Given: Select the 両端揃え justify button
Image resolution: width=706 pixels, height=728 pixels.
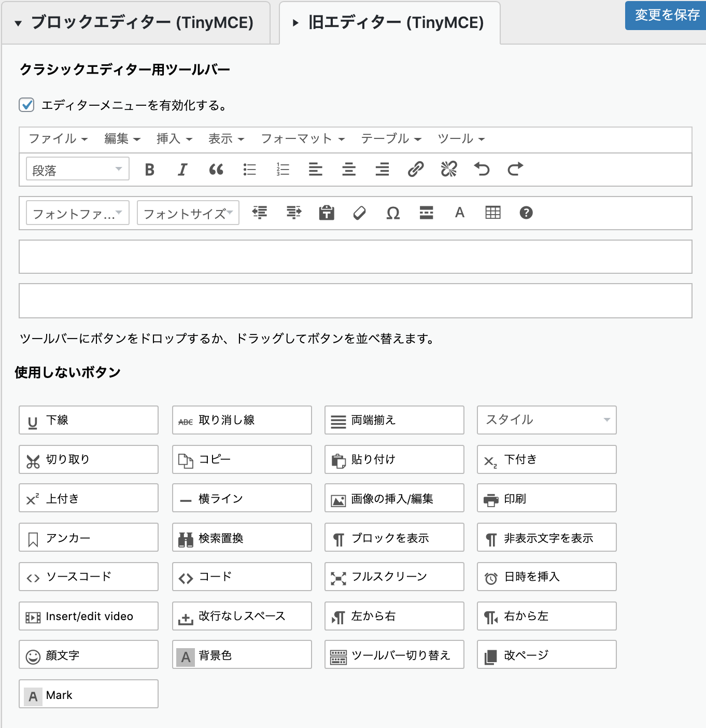Looking at the screenshot, I should pyautogui.click(x=394, y=420).
